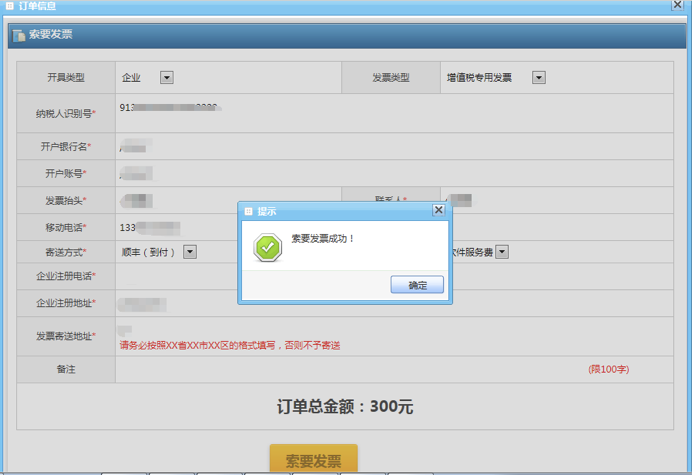Click the 提示 dialog title icon

tap(248, 211)
